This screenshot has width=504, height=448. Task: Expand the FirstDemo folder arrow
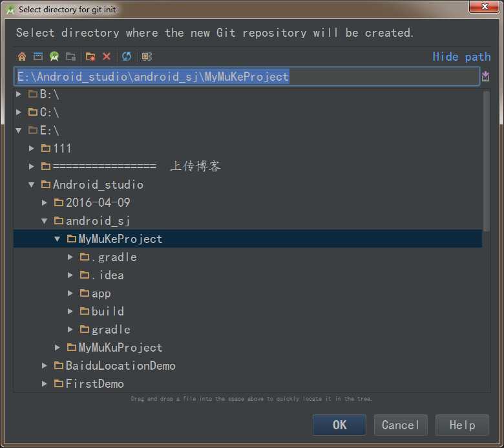coord(44,384)
